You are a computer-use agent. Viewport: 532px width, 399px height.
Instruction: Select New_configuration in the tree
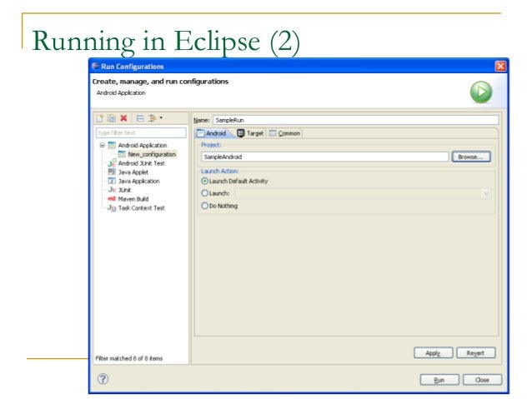(152, 154)
